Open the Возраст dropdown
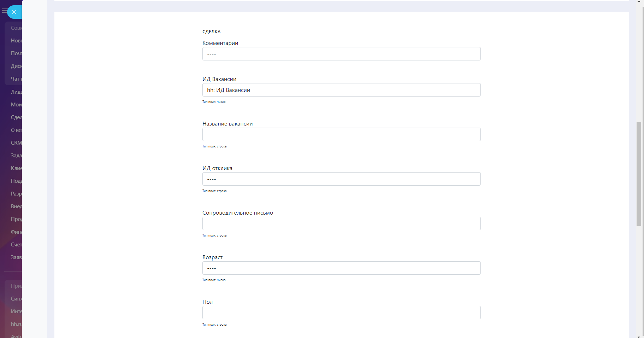644x338 pixels. pyautogui.click(x=341, y=268)
